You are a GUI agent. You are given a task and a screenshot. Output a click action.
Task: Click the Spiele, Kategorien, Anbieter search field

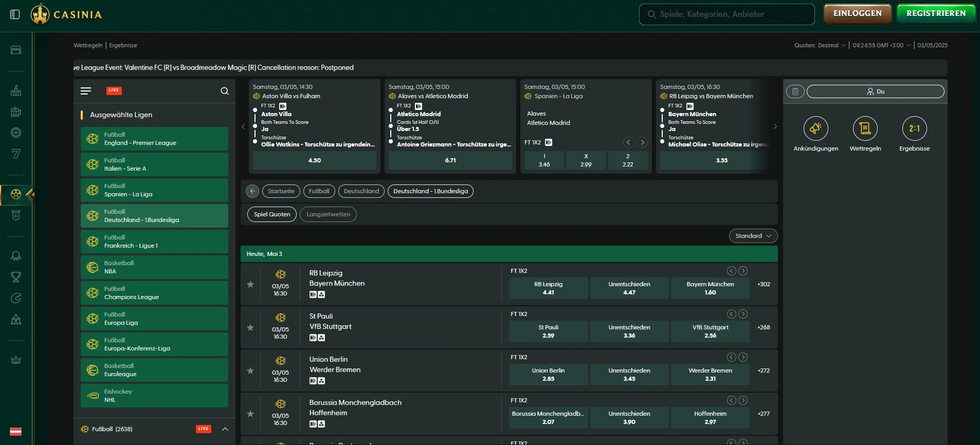(727, 14)
